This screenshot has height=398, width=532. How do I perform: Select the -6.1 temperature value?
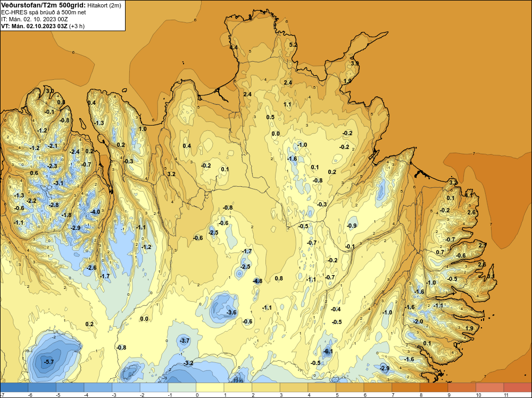coord(328,352)
